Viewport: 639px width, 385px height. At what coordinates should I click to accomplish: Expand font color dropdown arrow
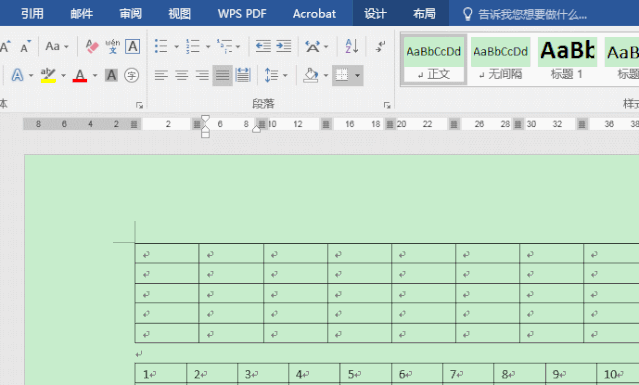coord(95,75)
